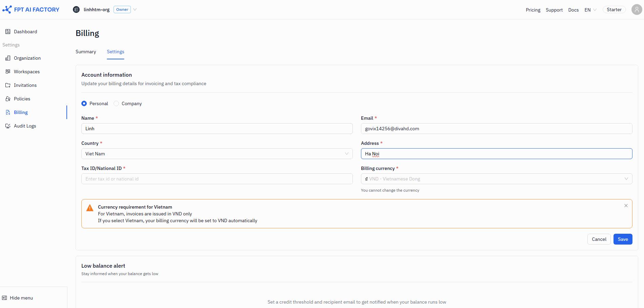Switch to the Summary tab

[86, 52]
